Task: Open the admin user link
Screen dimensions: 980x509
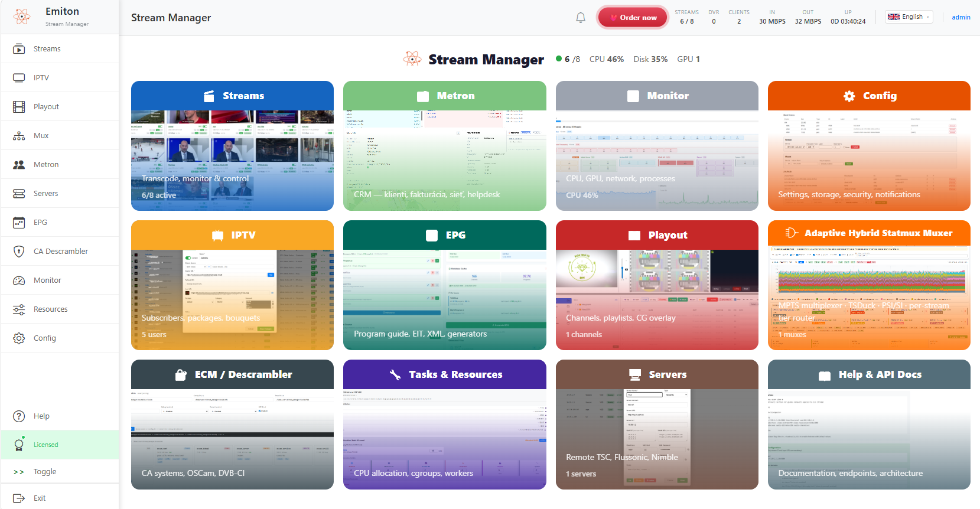Action: coord(961,17)
